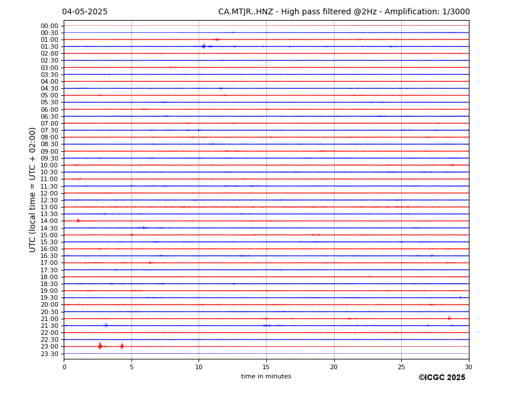Select the 19:30 time row label
The image size is (532, 399).
49,298
